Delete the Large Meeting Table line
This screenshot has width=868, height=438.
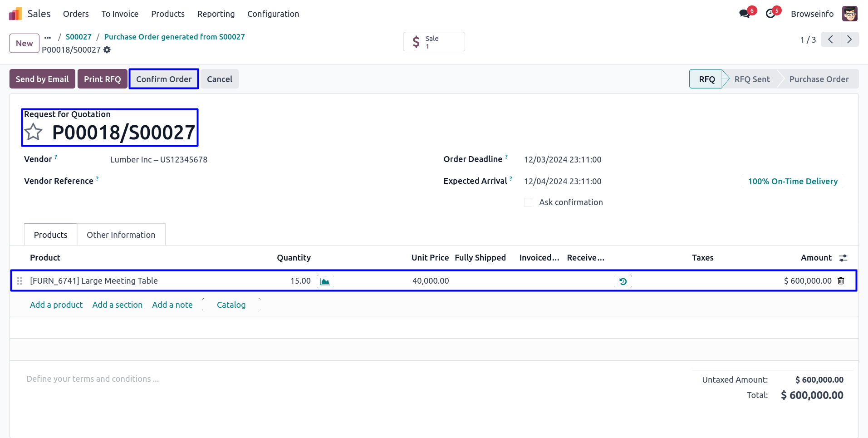(841, 281)
